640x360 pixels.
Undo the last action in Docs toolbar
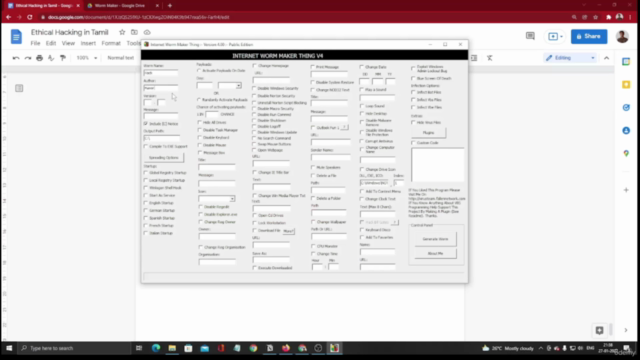[16, 58]
